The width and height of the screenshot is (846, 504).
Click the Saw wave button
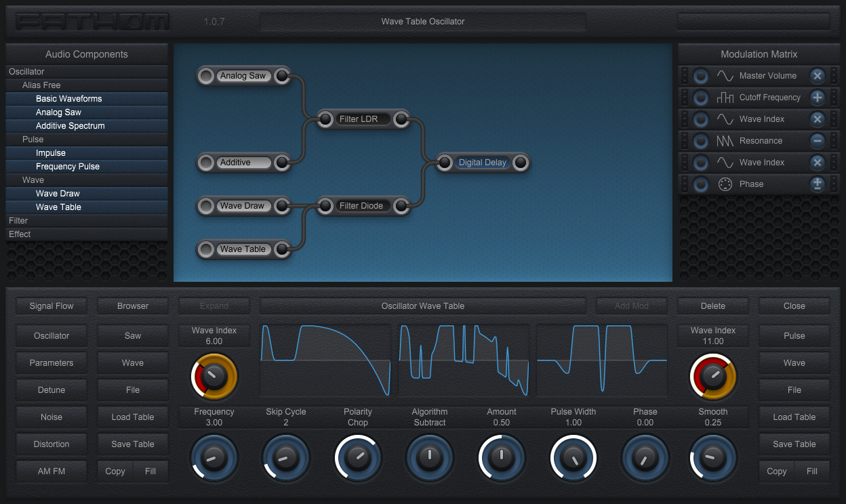click(133, 336)
